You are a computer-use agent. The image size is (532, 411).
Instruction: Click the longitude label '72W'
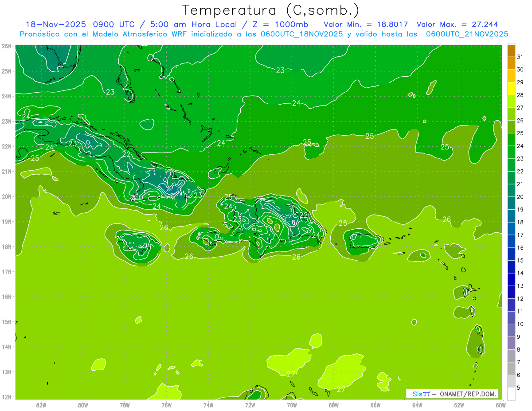250,405
